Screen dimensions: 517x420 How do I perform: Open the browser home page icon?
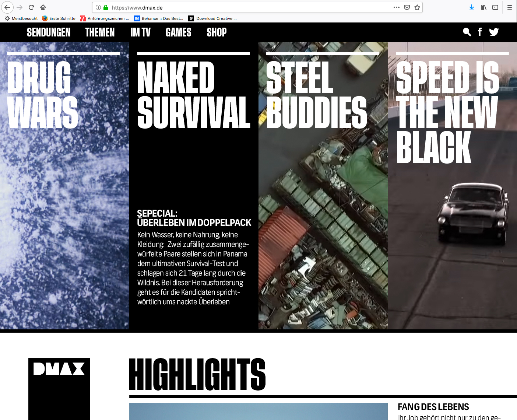coord(43,7)
